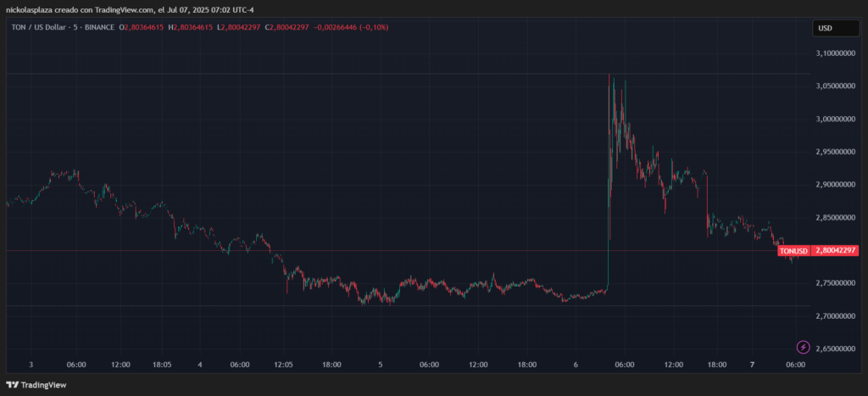This screenshot has width=868, height=396.
Task: Click the purple lightning bolt icon
Action: click(x=803, y=347)
